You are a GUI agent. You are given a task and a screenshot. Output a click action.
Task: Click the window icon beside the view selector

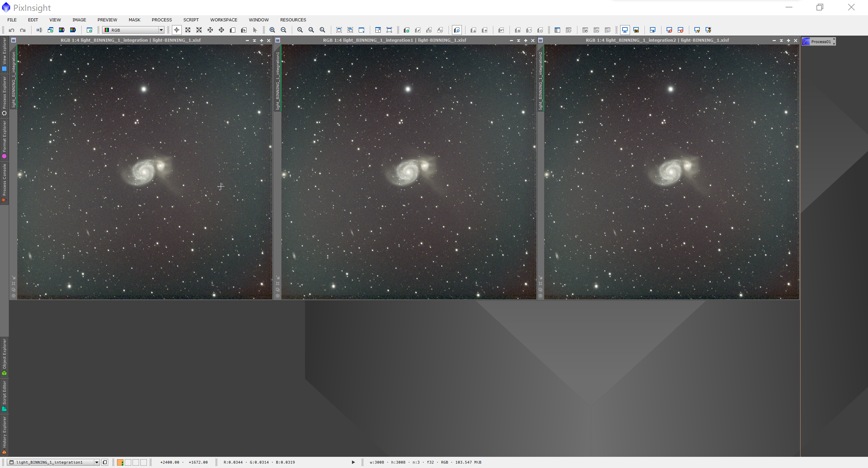(x=105, y=462)
